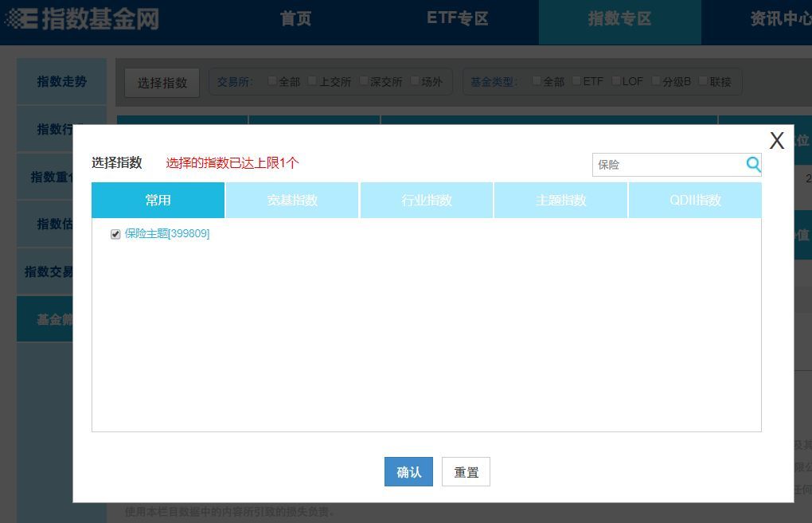Open the ETF专区 navigation item
The height and width of the screenshot is (523, 812).
click(458, 18)
